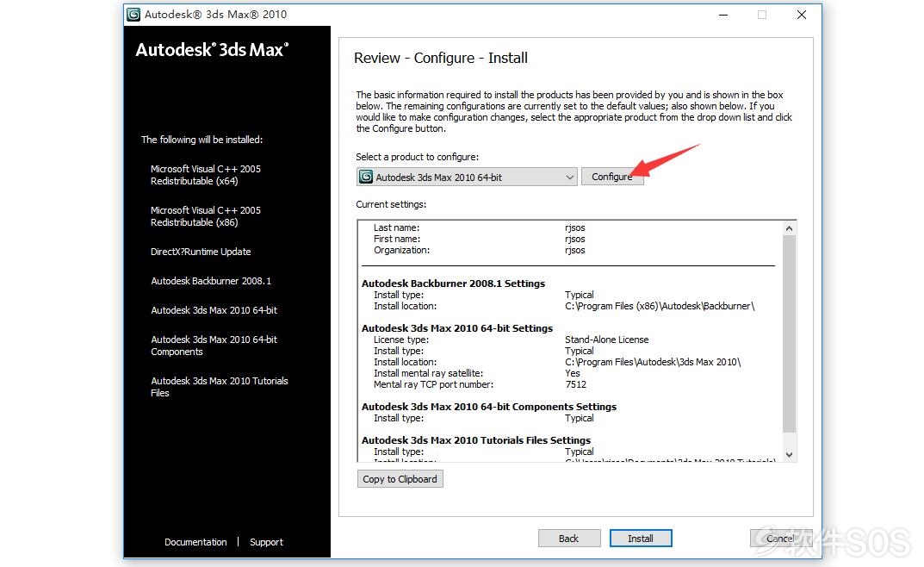
Task: Click 'Microsoft Visual C++ 2005 Redistributable (x64)'
Action: click(x=206, y=174)
